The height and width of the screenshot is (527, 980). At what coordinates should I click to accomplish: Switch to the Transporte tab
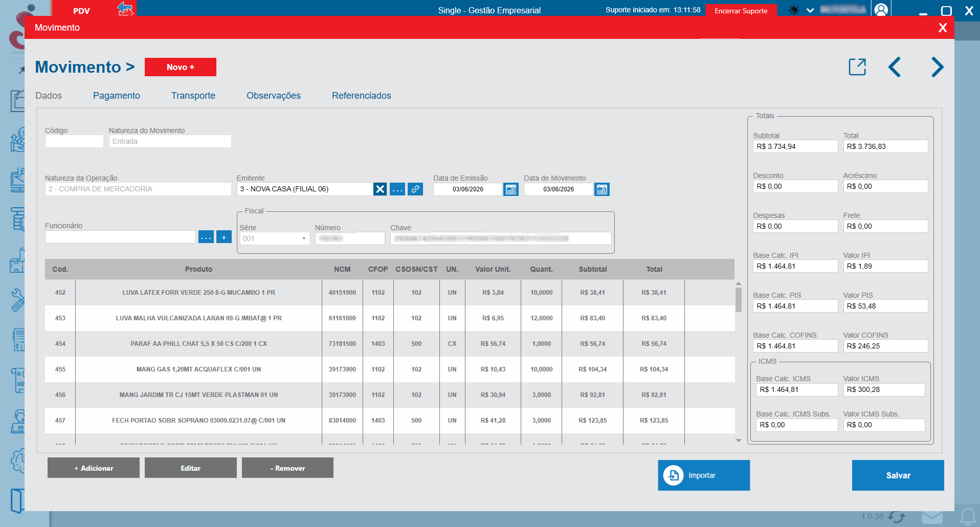click(193, 96)
